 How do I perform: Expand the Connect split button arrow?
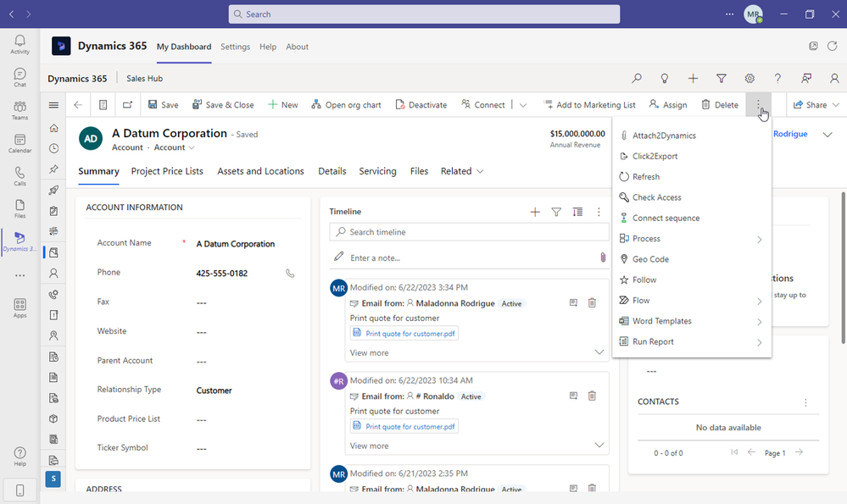pyautogui.click(x=523, y=105)
